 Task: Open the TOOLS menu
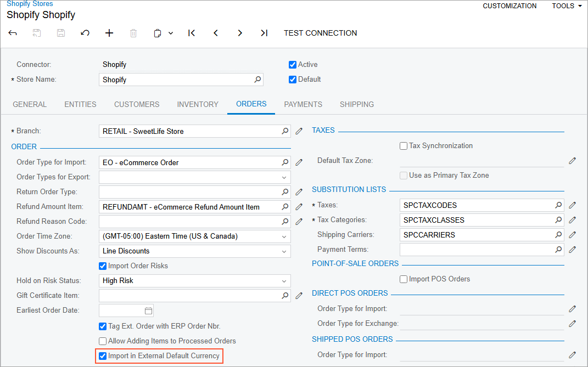(567, 6)
